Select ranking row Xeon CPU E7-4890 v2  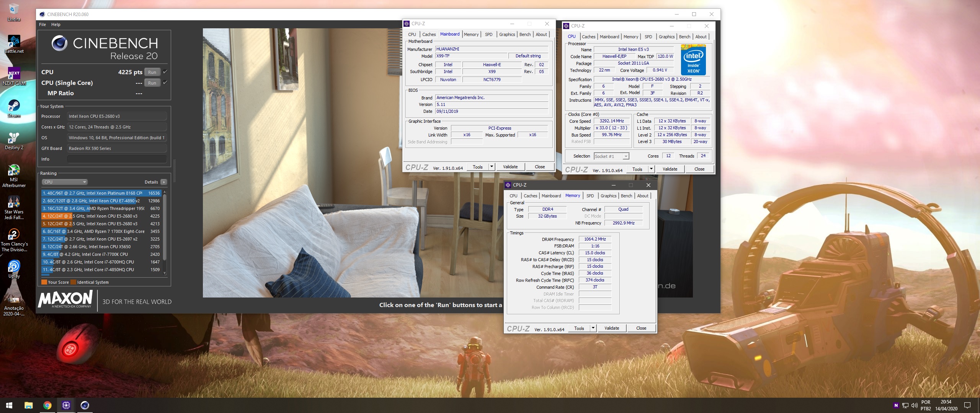point(101,201)
